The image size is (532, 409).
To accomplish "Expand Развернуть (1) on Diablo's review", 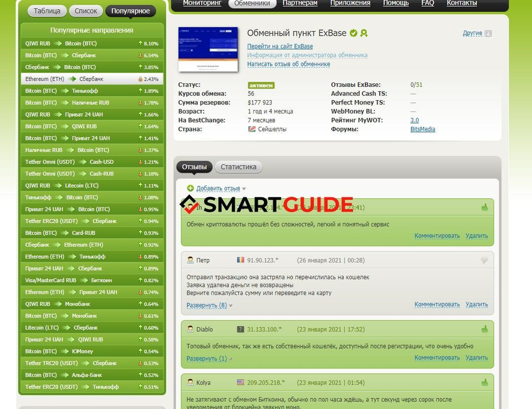I will click(206, 358).
